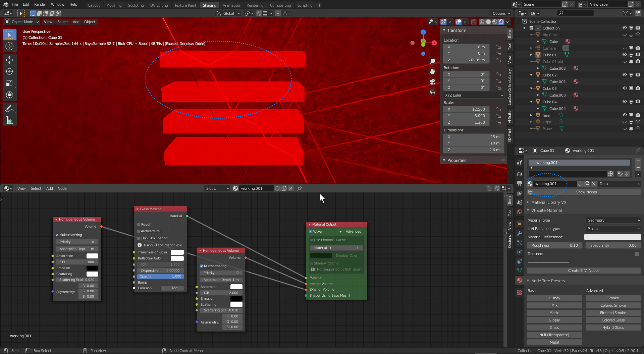The width and height of the screenshot is (644, 354).
Task: Open the Object Mode dropdown
Action: click(22, 22)
